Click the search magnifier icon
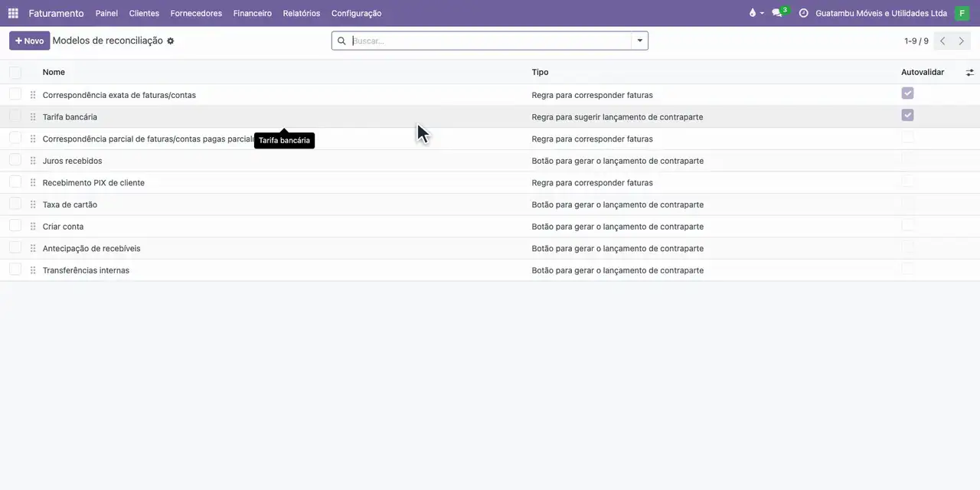This screenshot has height=490, width=980. pos(341,41)
